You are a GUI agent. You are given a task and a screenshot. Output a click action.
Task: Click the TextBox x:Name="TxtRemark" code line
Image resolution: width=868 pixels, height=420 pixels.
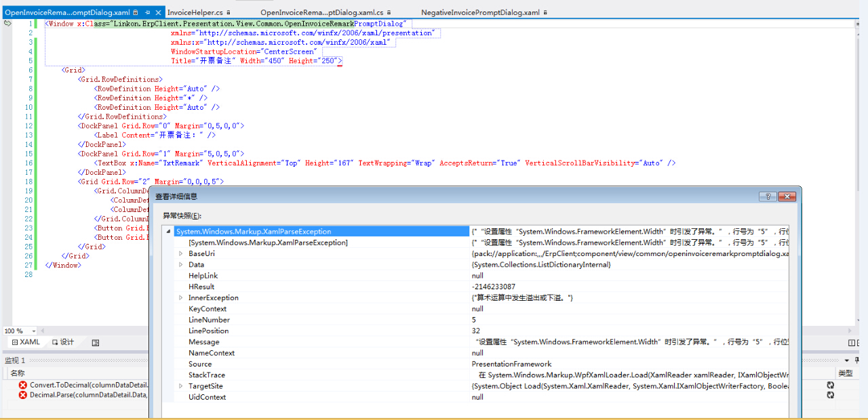pos(385,163)
